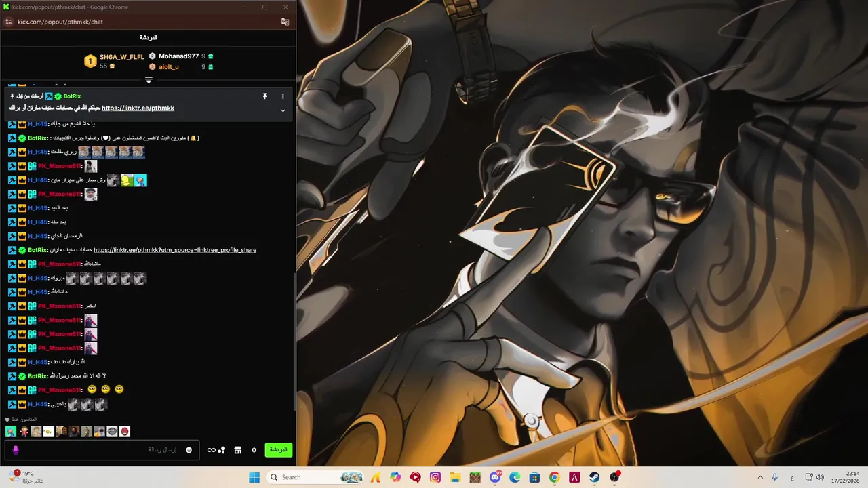This screenshot has height=488, width=868.
Task: Click leaderboard user Mohanad977
Action: click(x=178, y=56)
